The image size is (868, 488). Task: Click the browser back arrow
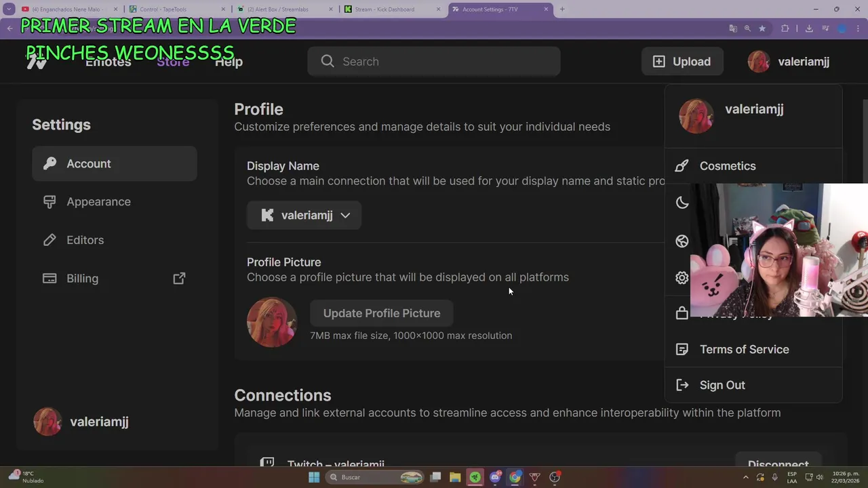(9, 28)
